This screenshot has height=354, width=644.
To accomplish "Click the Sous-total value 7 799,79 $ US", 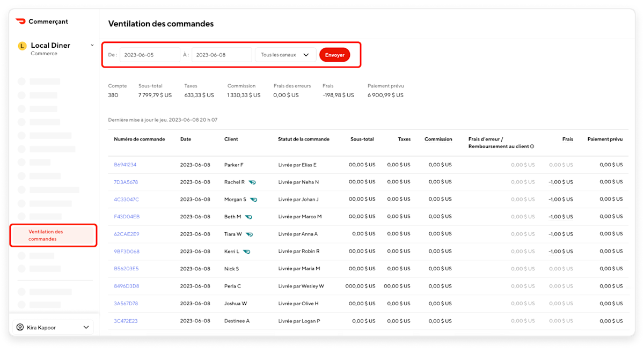I will [x=155, y=95].
